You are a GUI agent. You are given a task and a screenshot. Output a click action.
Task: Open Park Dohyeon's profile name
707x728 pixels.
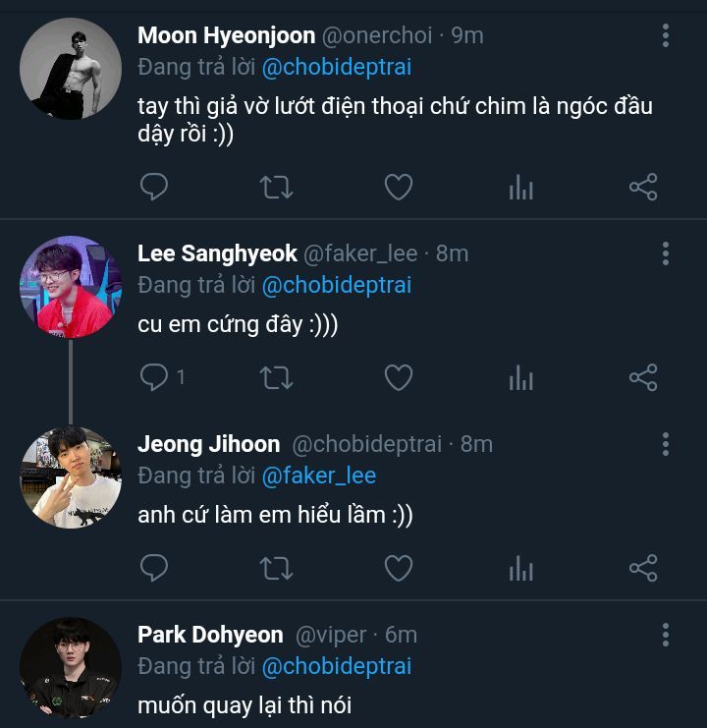[x=210, y=635]
